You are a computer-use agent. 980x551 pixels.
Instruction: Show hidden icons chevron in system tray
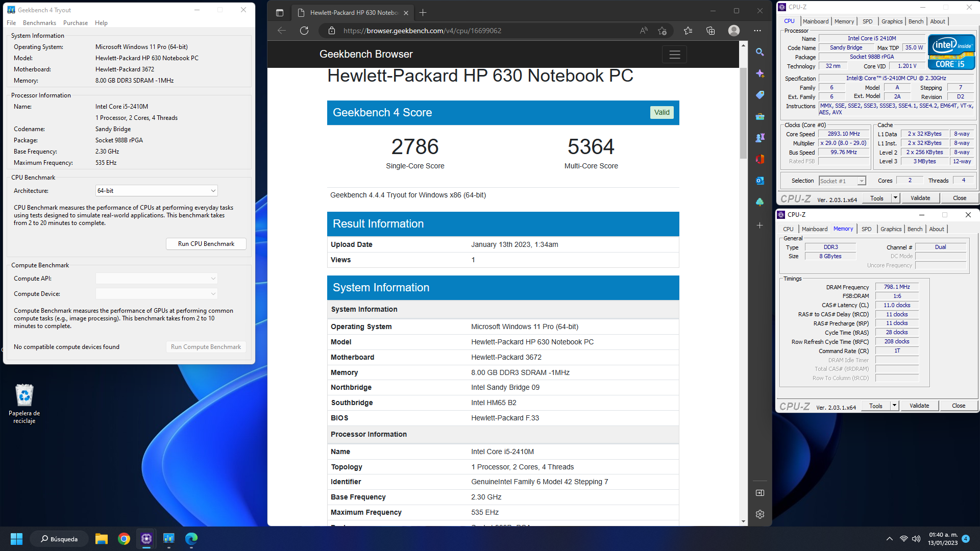890,539
